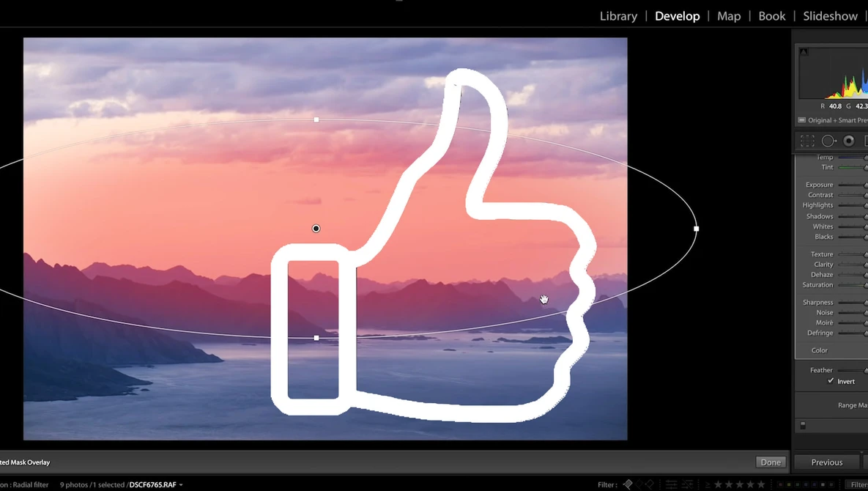Filter by unedited photos crossed-sliders icon
Image resolution: width=868 pixels, height=491 pixels.
(x=688, y=485)
